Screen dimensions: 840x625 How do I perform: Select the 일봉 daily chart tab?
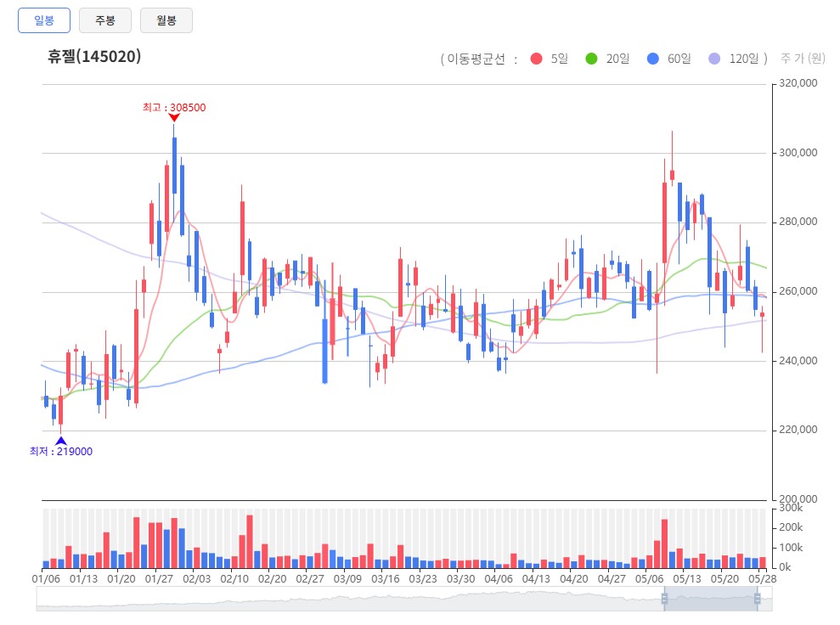[x=44, y=20]
